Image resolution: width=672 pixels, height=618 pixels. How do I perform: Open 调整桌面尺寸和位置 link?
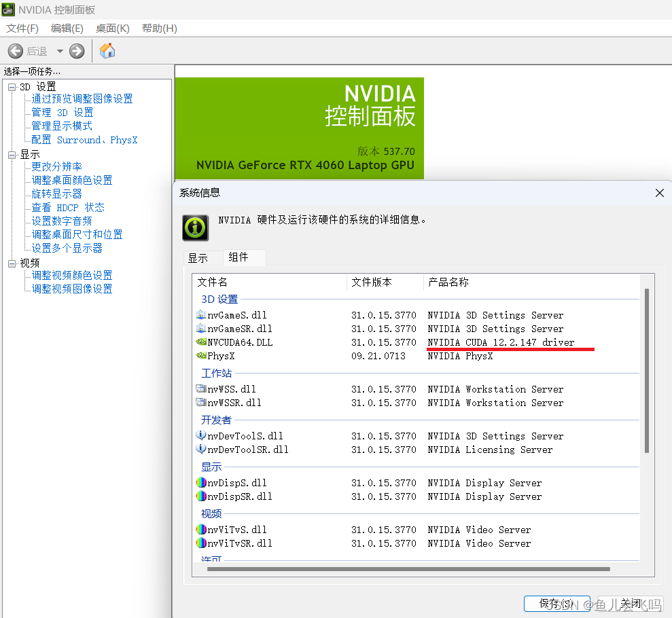click(77, 235)
